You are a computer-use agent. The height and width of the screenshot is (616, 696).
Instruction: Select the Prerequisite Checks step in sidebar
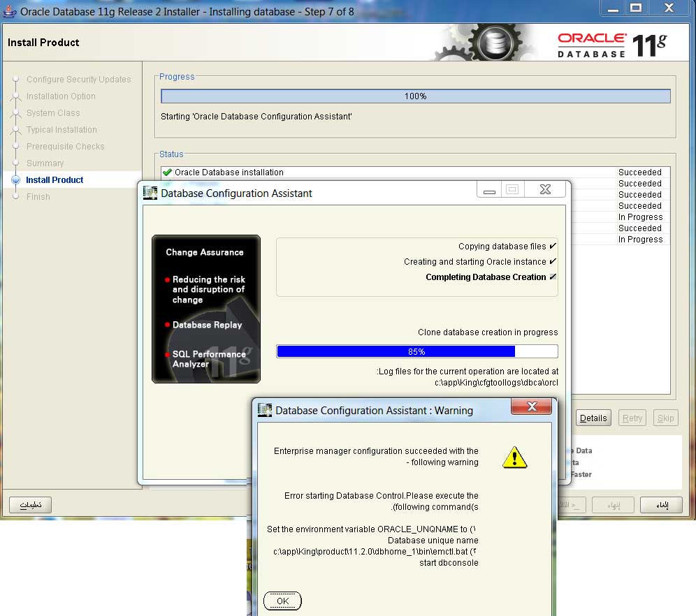(65, 147)
